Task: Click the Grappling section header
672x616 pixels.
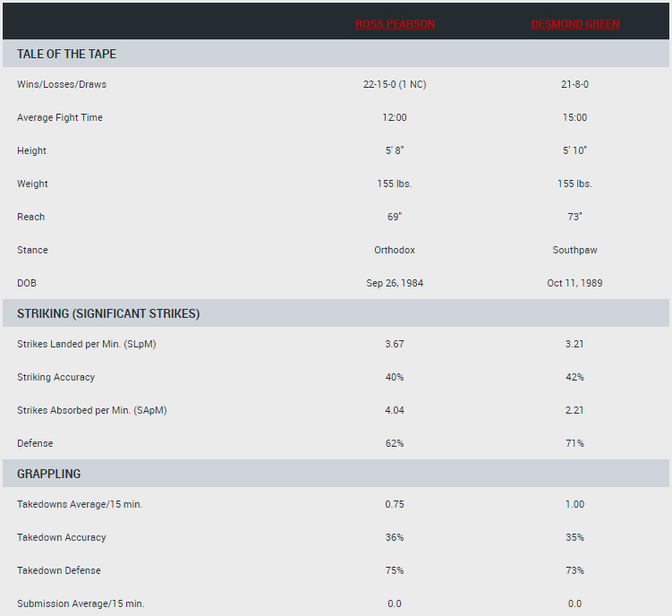Action: 48,474
